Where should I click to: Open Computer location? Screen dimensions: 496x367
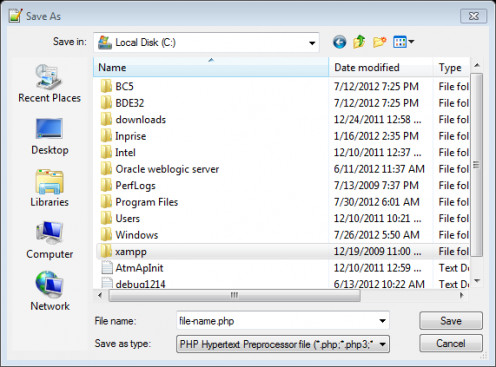[49, 240]
